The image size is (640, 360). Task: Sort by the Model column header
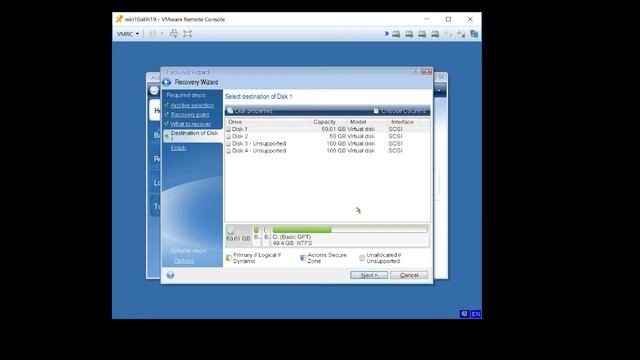367,122
